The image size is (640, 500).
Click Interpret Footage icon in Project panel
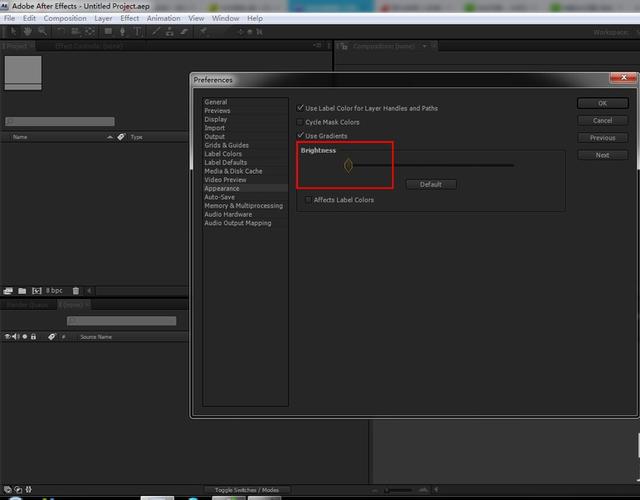point(8,291)
